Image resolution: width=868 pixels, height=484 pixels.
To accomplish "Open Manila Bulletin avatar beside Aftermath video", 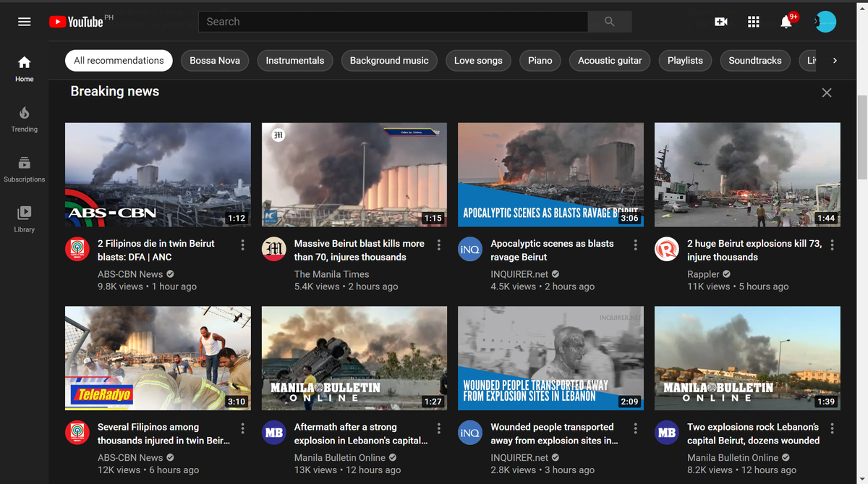I will pyautogui.click(x=274, y=433).
